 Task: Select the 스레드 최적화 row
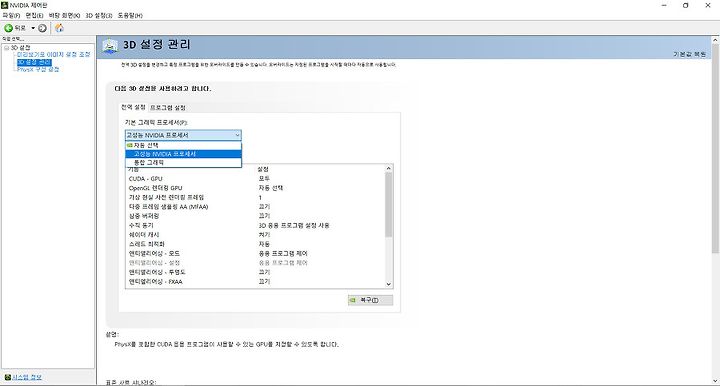tap(255, 244)
